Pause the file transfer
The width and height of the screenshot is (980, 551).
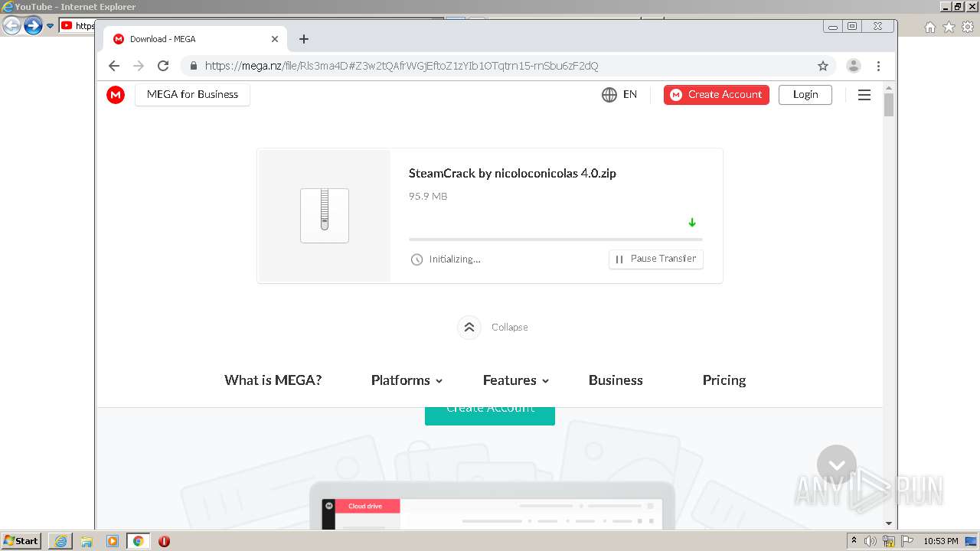click(656, 259)
